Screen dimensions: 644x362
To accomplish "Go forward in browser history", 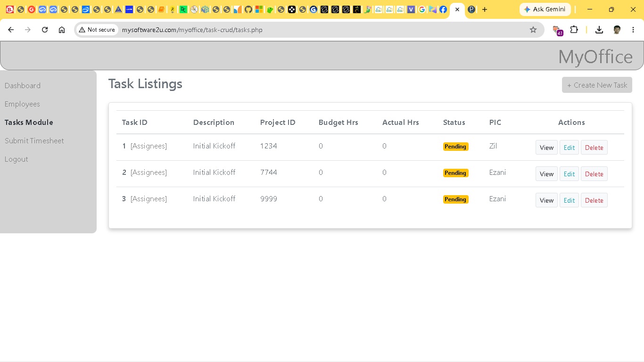I will (28, 30).
